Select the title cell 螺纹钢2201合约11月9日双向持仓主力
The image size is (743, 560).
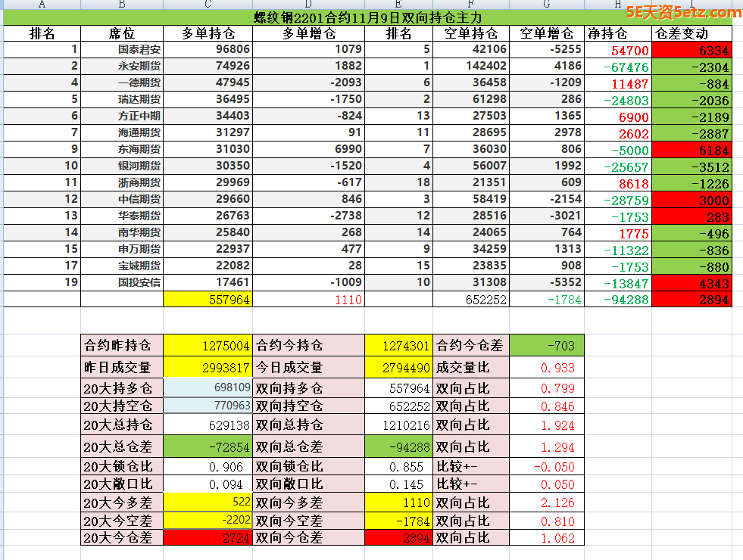tap(367, 17)
